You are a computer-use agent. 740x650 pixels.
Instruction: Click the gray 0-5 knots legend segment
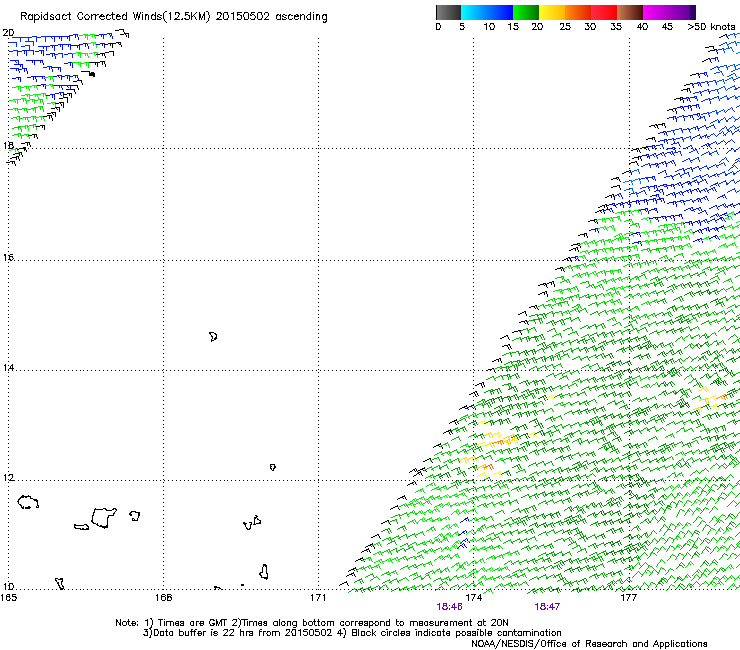[448, 12]
